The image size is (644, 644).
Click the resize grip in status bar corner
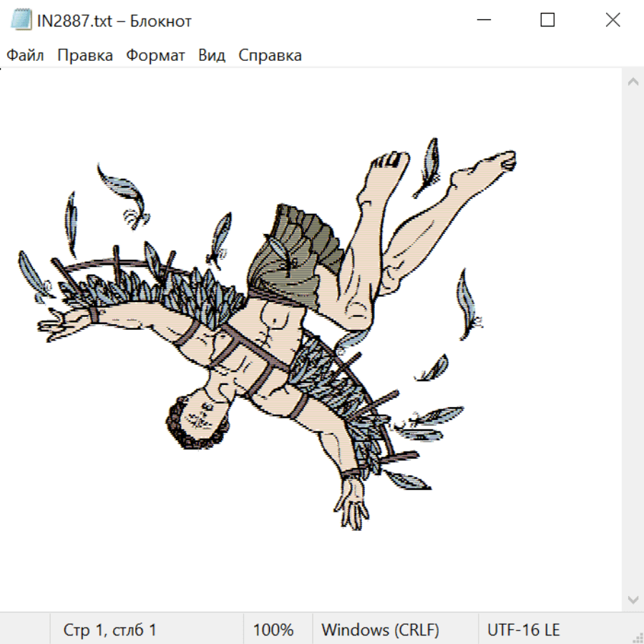tap(637, 637)
